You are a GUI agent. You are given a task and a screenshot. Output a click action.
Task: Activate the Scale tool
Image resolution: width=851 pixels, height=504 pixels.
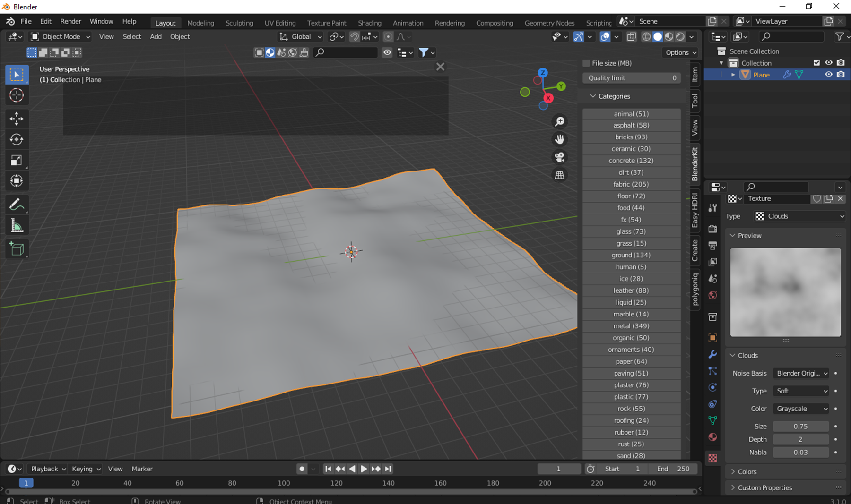[17, 160]
